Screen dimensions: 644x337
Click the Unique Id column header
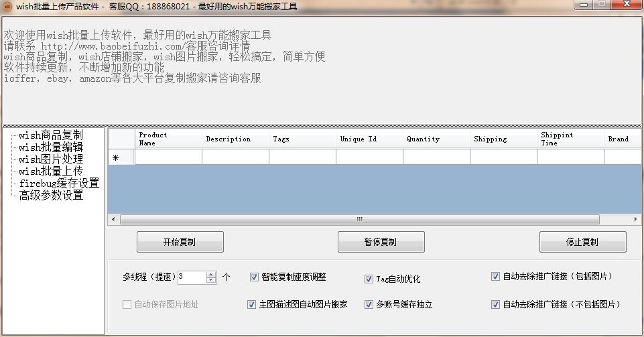pos(369,139)
